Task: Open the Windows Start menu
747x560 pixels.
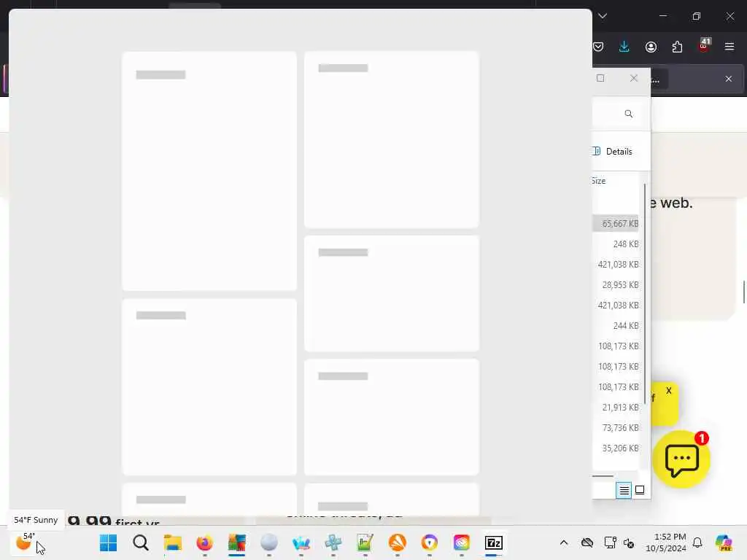Action: [x=108, y=542]
